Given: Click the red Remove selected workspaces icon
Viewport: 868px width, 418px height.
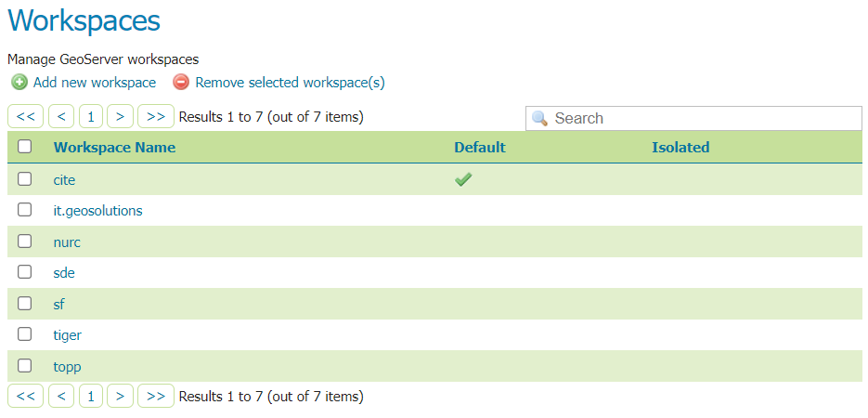Looking at the screenshot, I should click(x=181, y=83).
